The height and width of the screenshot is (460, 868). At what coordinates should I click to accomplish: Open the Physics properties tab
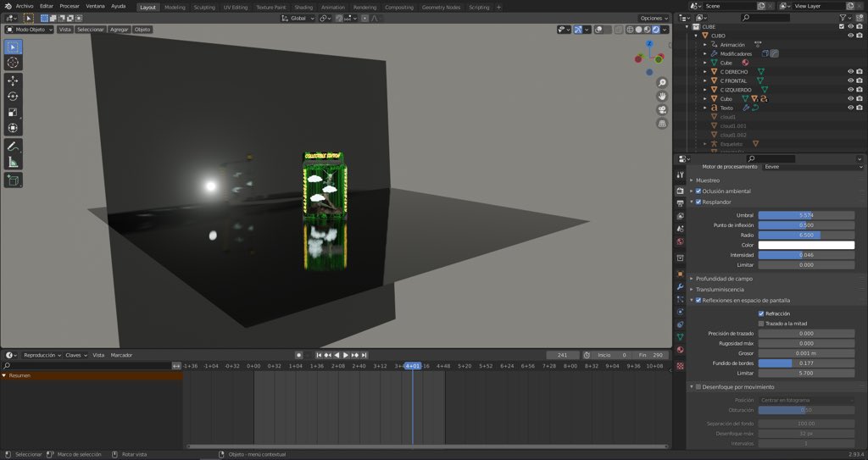click(681, 312)
